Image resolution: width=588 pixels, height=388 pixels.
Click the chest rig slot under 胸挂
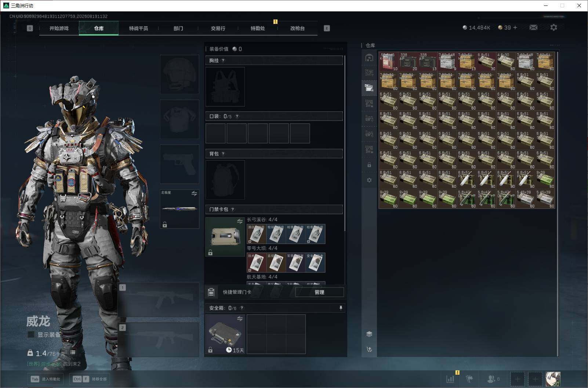click(x=225, y=87)
